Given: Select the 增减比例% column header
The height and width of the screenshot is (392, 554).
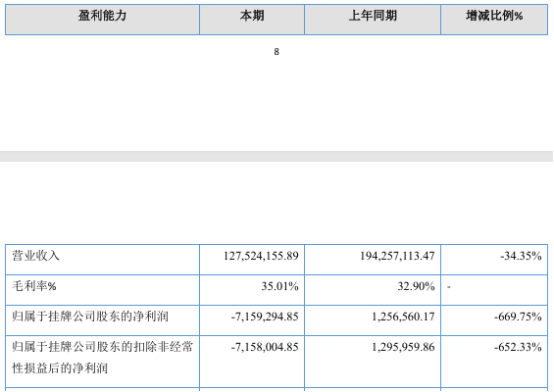Looking at the screenshot, I should (x=494, y=19).
